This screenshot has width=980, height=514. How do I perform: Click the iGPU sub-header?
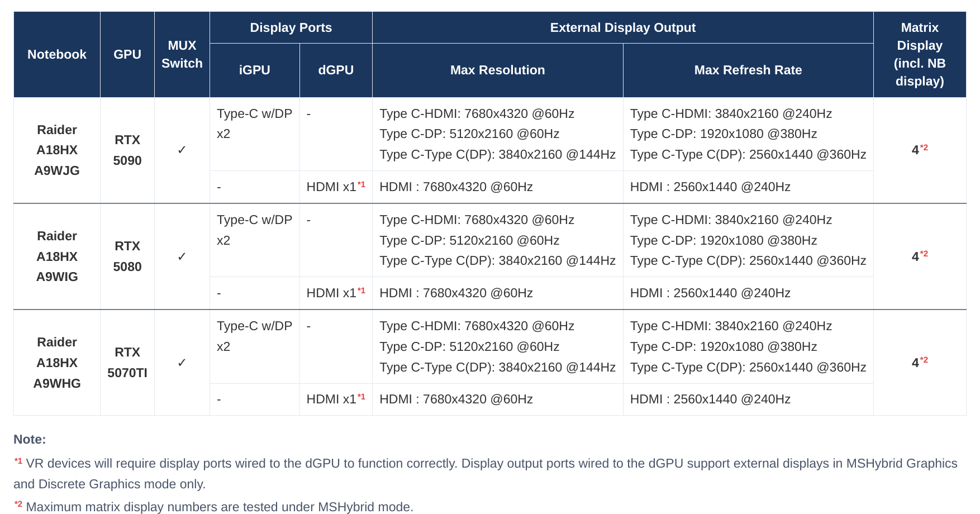point(255,70)
